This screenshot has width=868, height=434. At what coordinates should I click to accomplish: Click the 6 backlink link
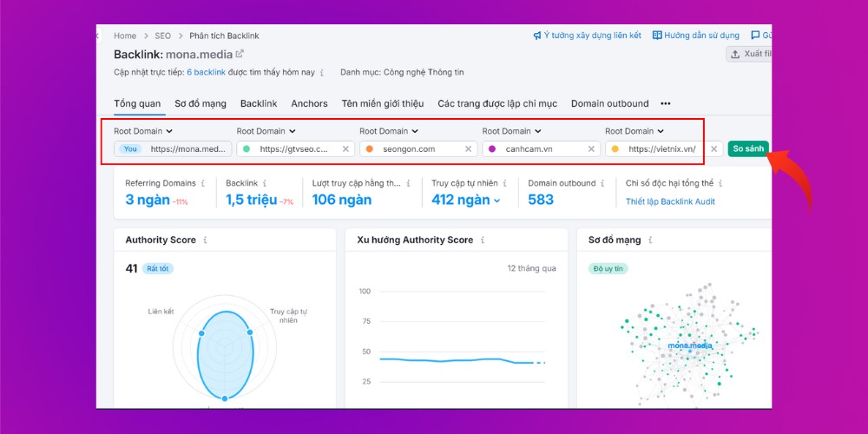pyautogui.click(x=206, y=73)
